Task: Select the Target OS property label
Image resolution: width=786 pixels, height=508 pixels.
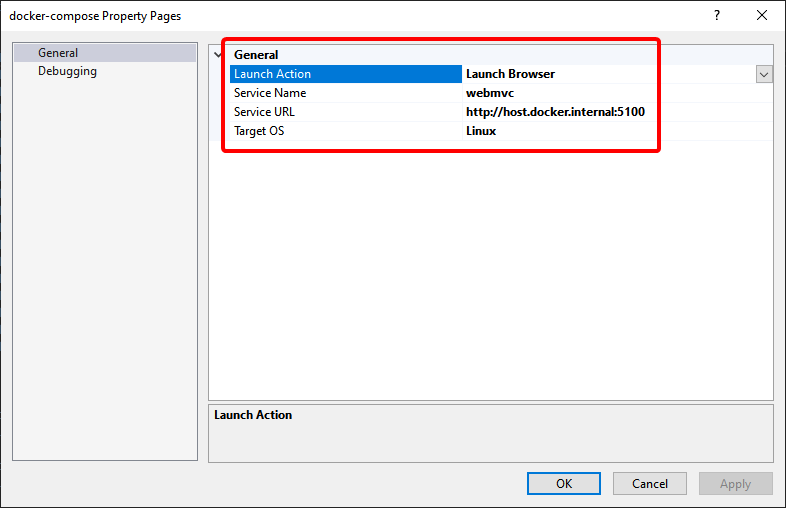Action: pyautogui.click(x=258, y=131)
